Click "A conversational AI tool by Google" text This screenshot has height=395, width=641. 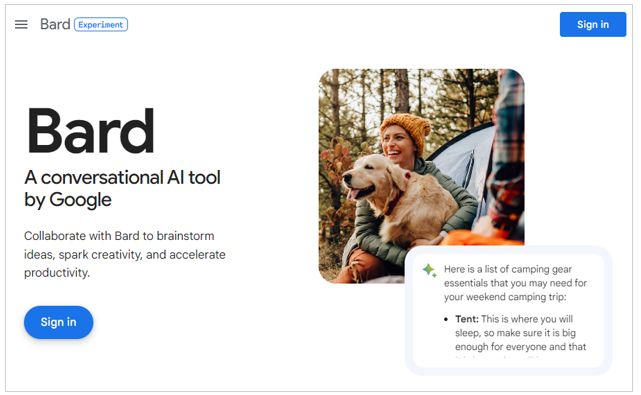point(122,189)
